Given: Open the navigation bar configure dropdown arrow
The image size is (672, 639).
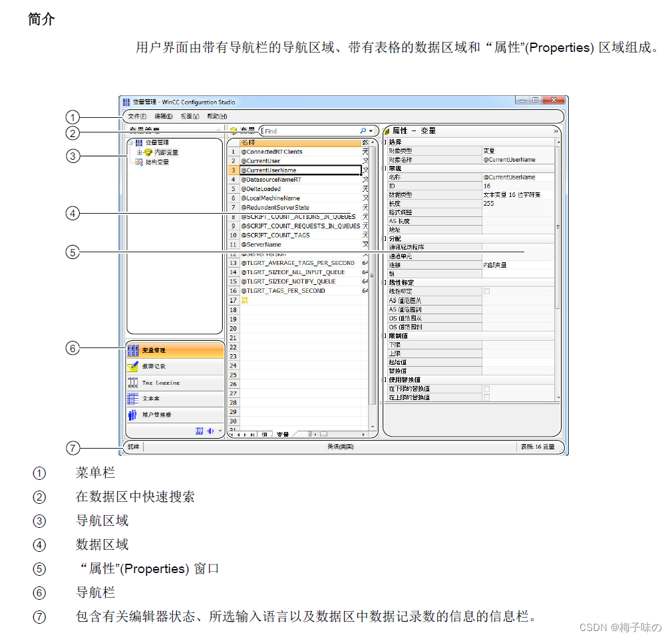Looking at the screenshot, I should [x=220, y=431].
